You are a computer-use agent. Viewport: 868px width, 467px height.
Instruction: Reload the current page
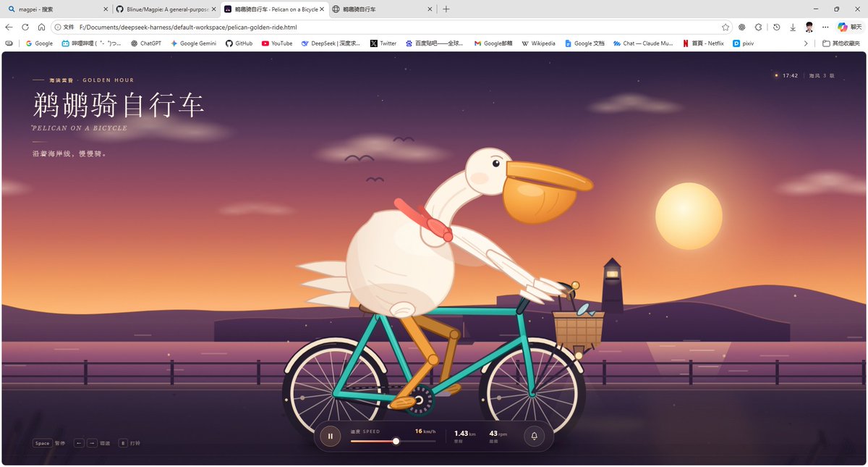[x=25, y=27]
